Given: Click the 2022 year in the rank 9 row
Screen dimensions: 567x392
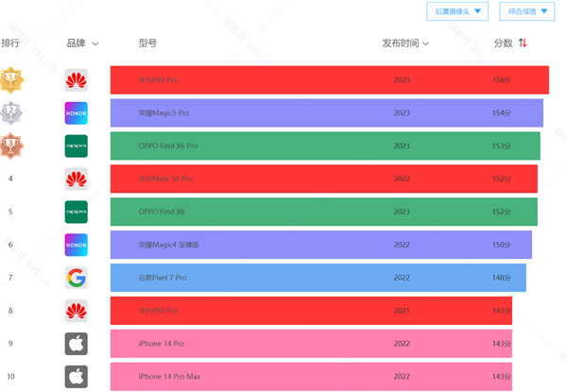Looking at the screenshot, I should point(402,344).
